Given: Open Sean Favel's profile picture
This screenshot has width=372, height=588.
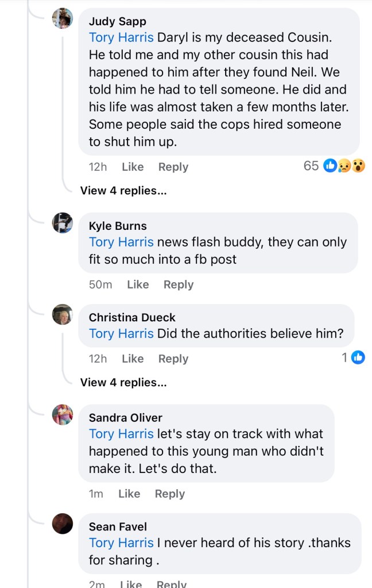Looking at the screenshot, I should point(63,524).
